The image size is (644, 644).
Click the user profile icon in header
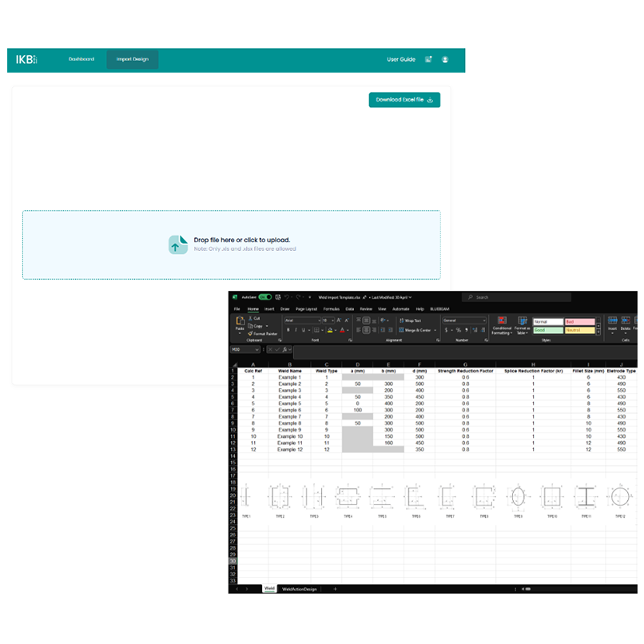(x=445, y=60)
